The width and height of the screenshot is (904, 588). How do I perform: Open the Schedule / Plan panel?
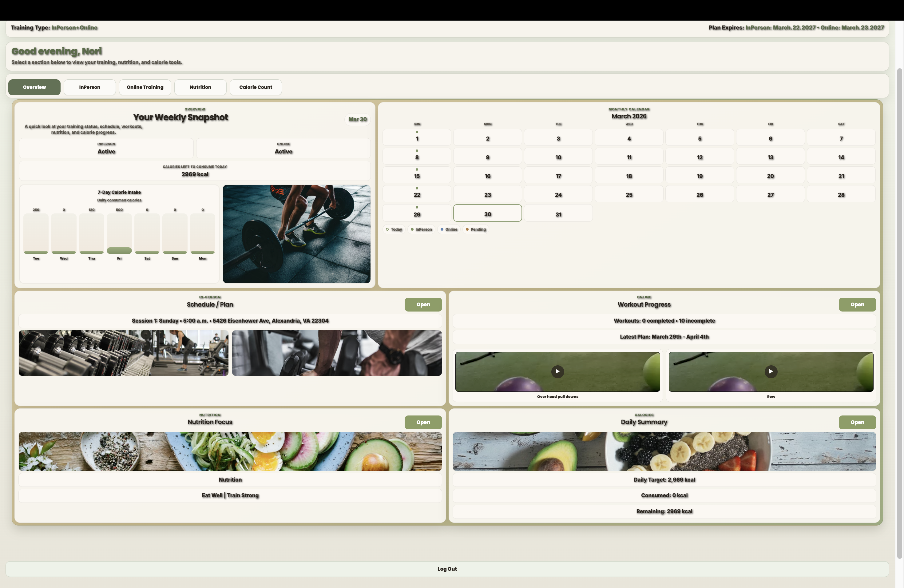point(423,304)
